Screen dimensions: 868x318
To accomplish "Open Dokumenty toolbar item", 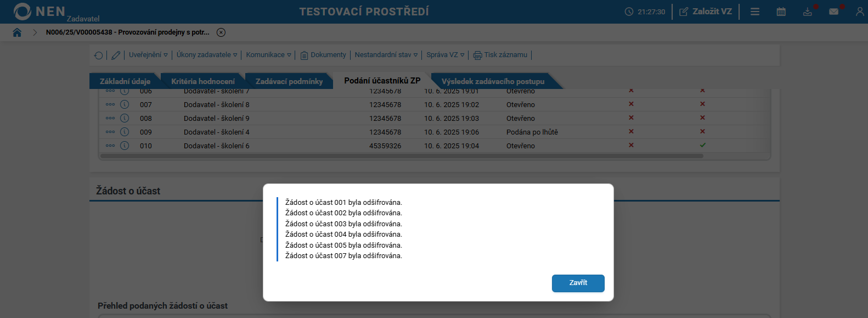I will (323, 55).
